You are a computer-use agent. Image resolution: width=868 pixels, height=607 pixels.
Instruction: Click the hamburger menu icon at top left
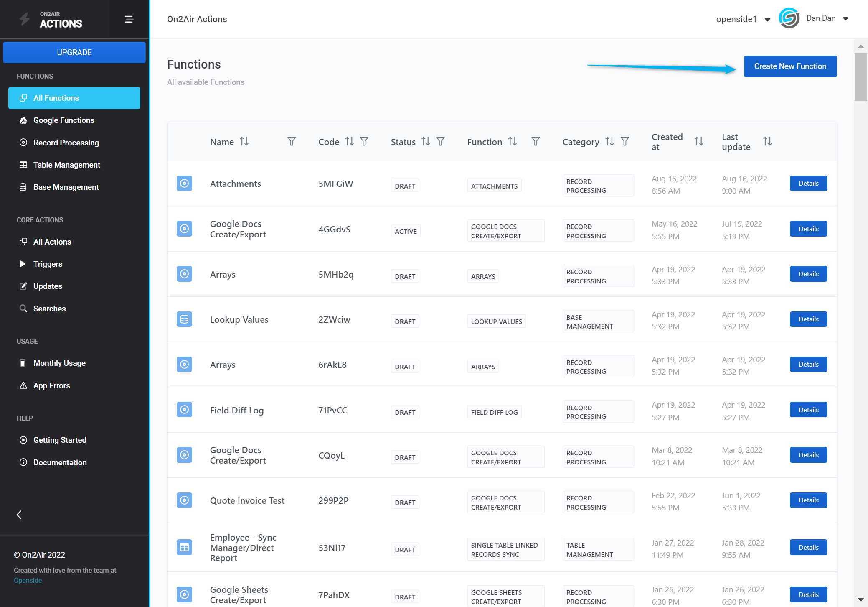(x=129, y=19)
